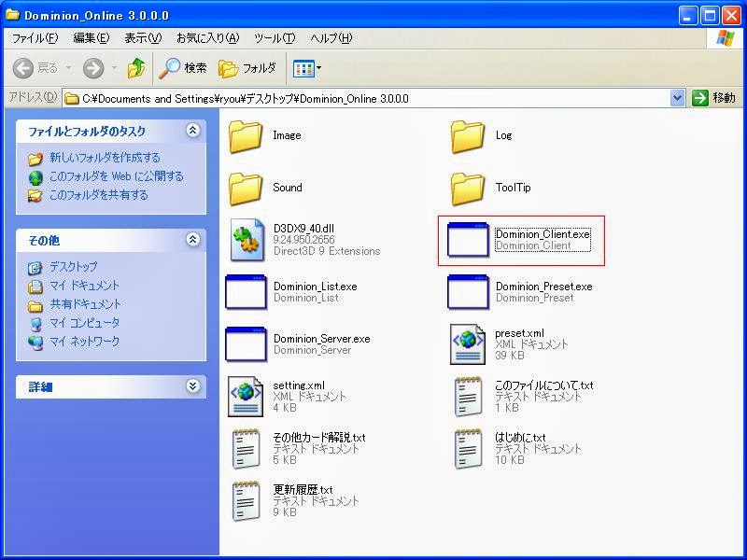The width and height of the screenshot is (747, 560).
Task: Select the その他カード解説.txt icon
Action: pyautogui.click(x=247, y=449)
